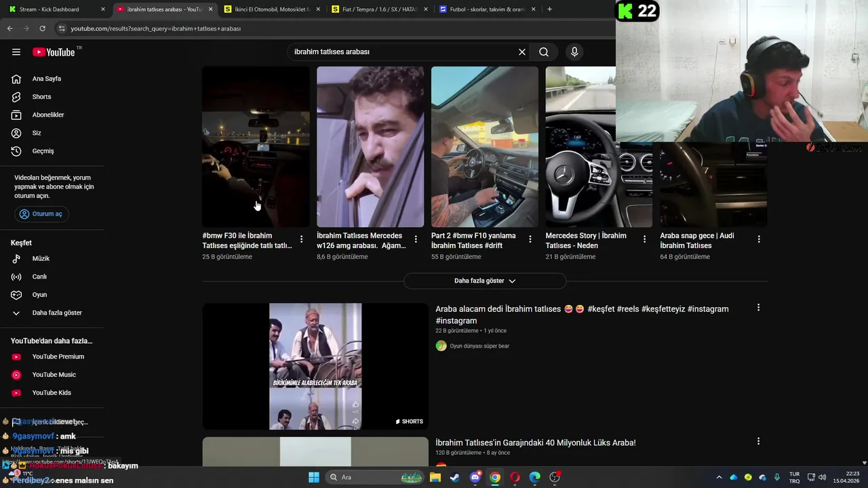Clear the search box with X

click(x=522, y=52)
